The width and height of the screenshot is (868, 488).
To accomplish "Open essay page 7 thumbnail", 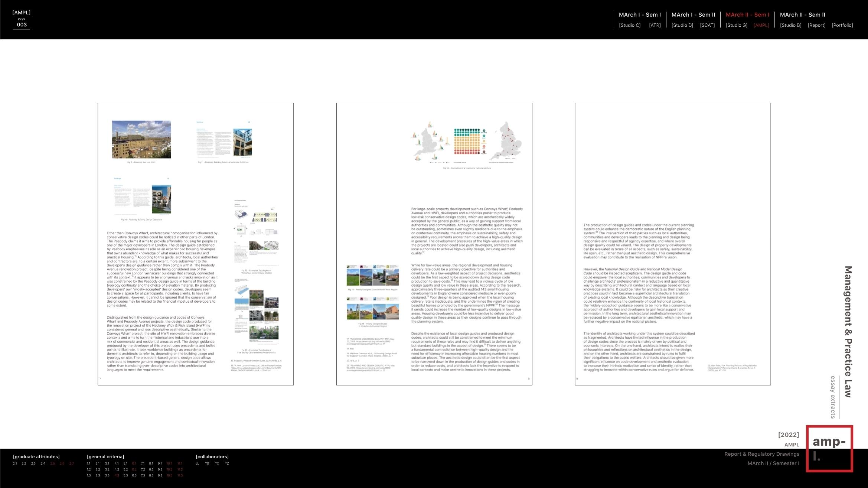I will click(x=196, y=244).
